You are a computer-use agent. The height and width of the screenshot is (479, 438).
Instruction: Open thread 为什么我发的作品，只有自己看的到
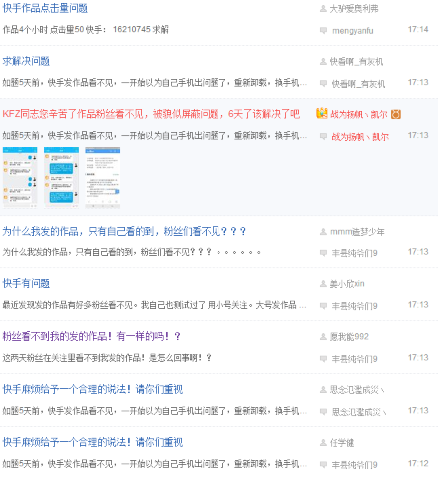pos(124,231)
